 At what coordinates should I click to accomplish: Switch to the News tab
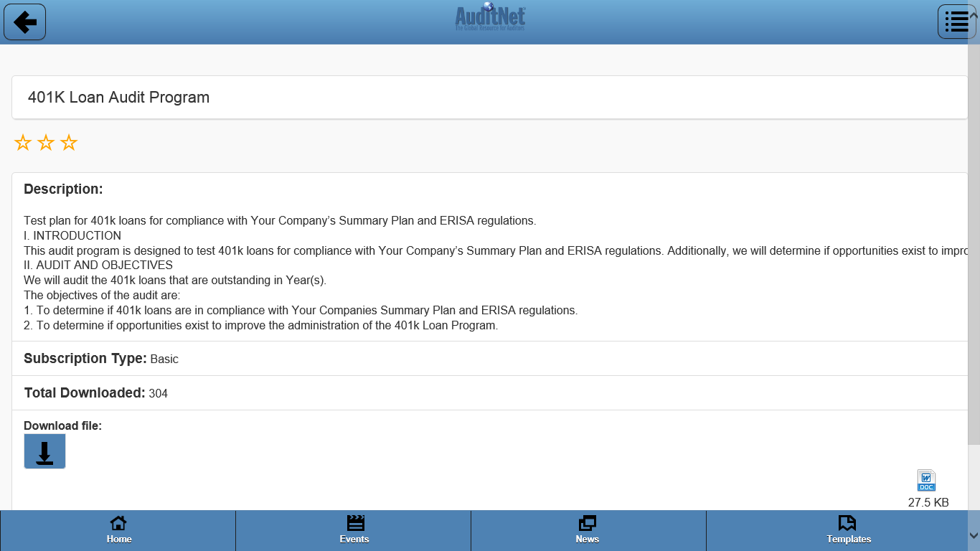(588, 530)
